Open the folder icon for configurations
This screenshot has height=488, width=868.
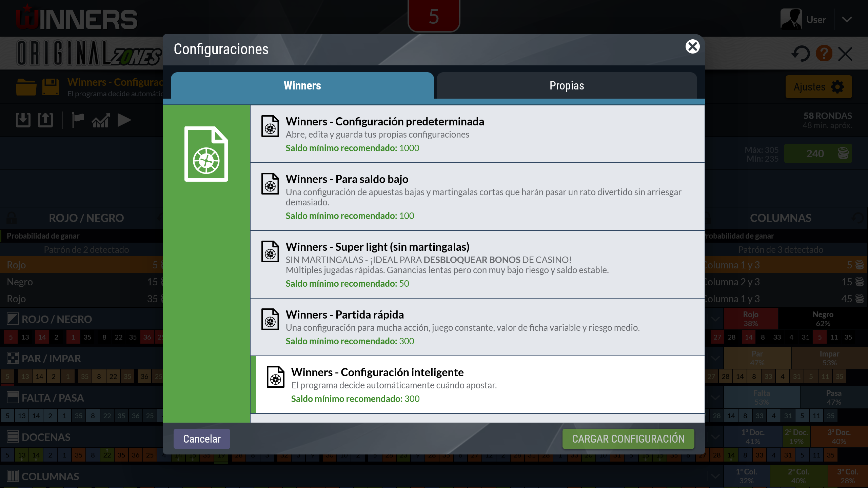26,87
